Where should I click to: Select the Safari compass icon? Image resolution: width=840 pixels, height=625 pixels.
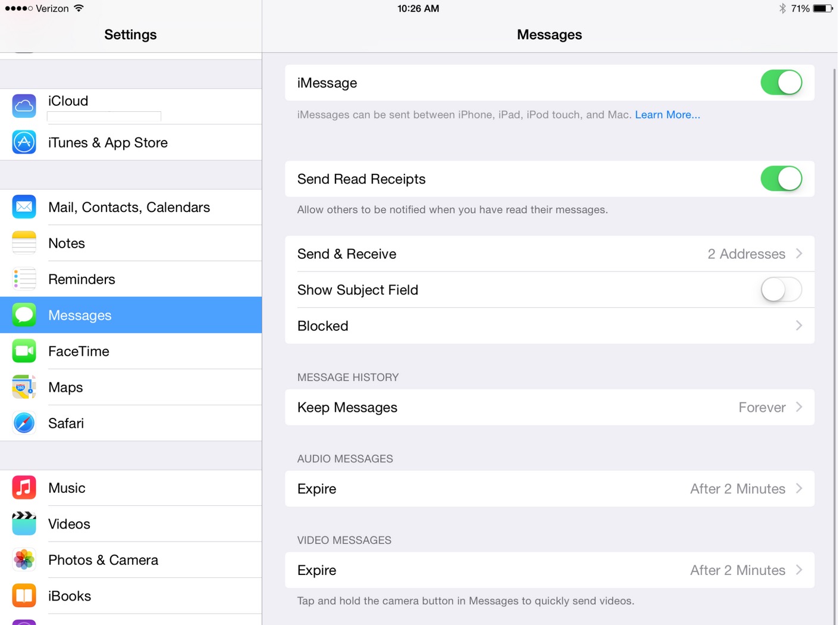pos(24,423)
